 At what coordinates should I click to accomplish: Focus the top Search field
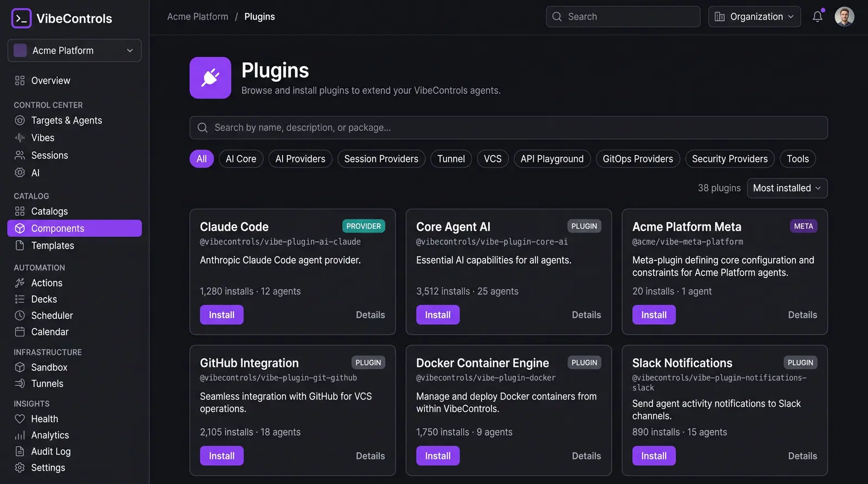click(x=623, y=17)
